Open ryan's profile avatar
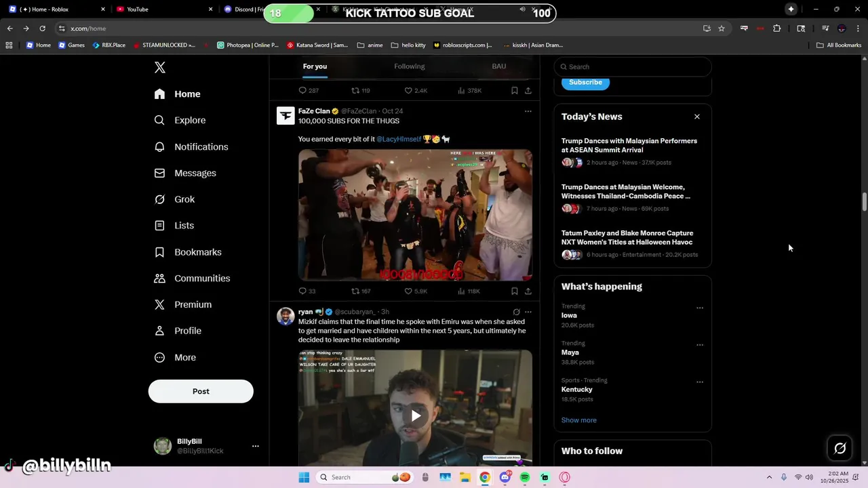 click(x=285, y=317)
